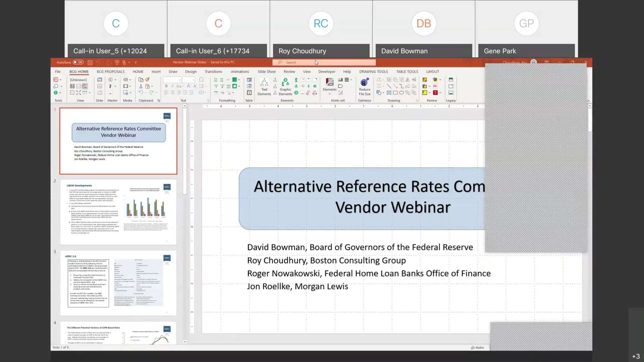This screenshot has width=644, height=362.
Task: Select the arrow line tool in Drawing
Action: [395, 86]
